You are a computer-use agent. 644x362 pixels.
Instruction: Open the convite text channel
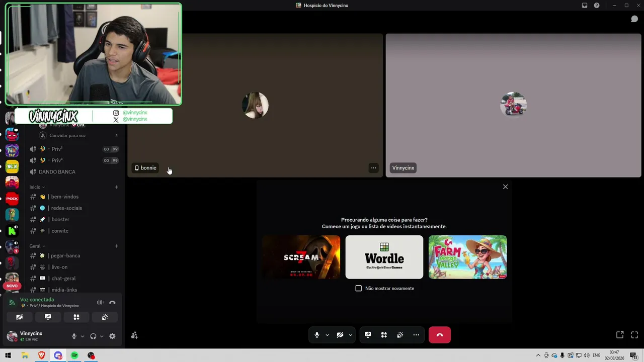tap(73, 231)
